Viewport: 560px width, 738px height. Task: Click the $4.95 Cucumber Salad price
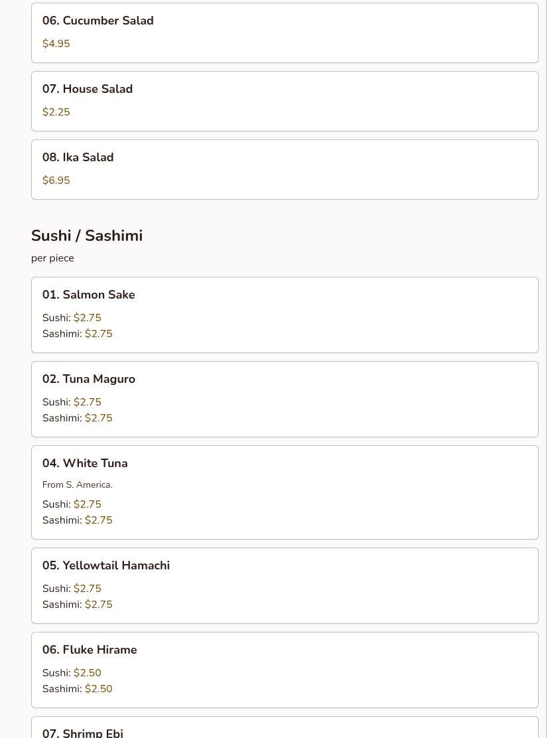(56, 44)
